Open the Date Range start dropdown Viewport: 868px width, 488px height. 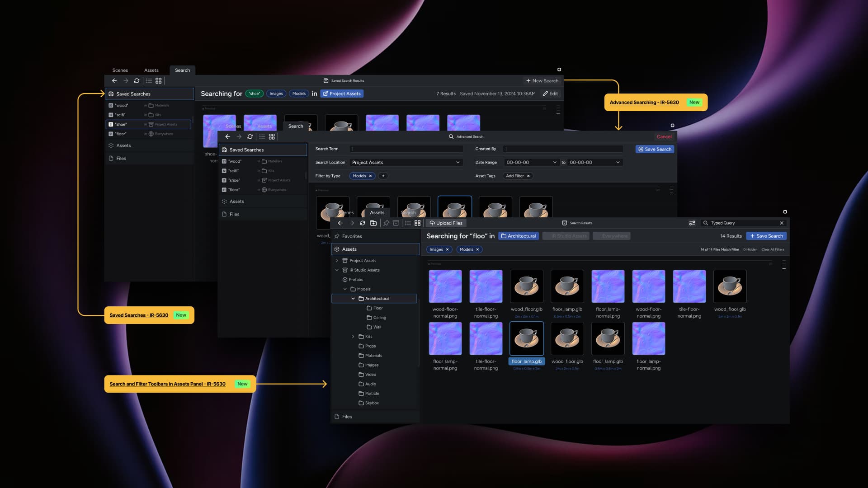(x=531, y=163)
